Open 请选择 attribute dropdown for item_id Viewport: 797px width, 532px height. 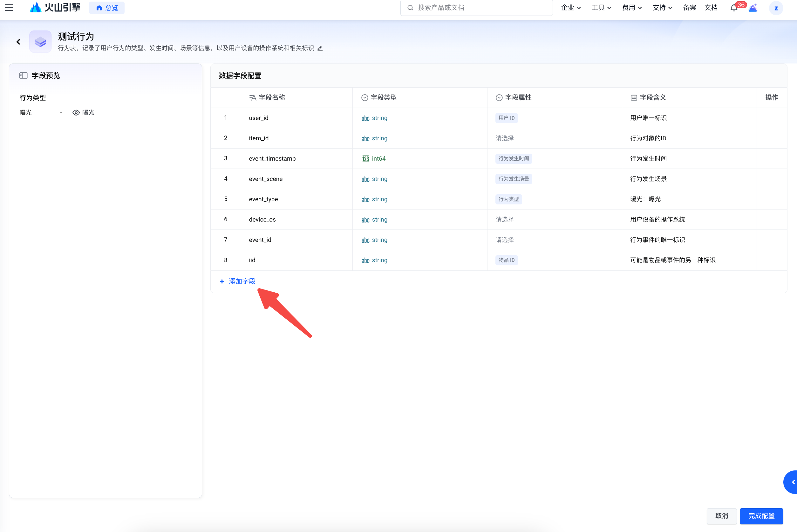(x=505, y=138)
